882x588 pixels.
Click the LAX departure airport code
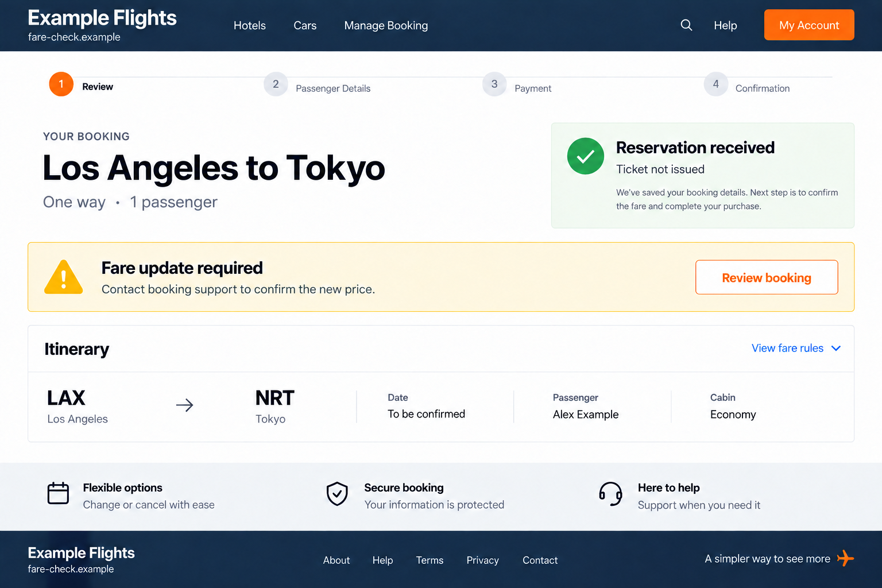point(66,398)
